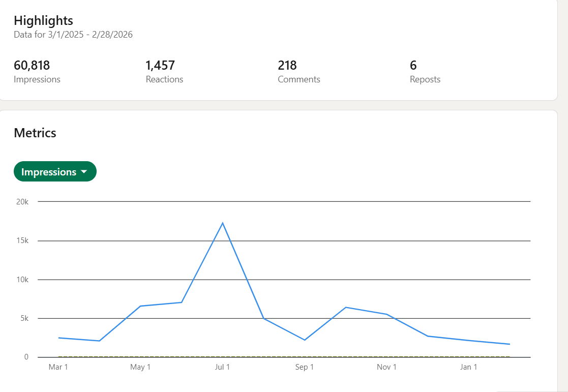The image size is (568, 392).
Task: Click the date range text under Highlights
Action: tap(73, 35)
